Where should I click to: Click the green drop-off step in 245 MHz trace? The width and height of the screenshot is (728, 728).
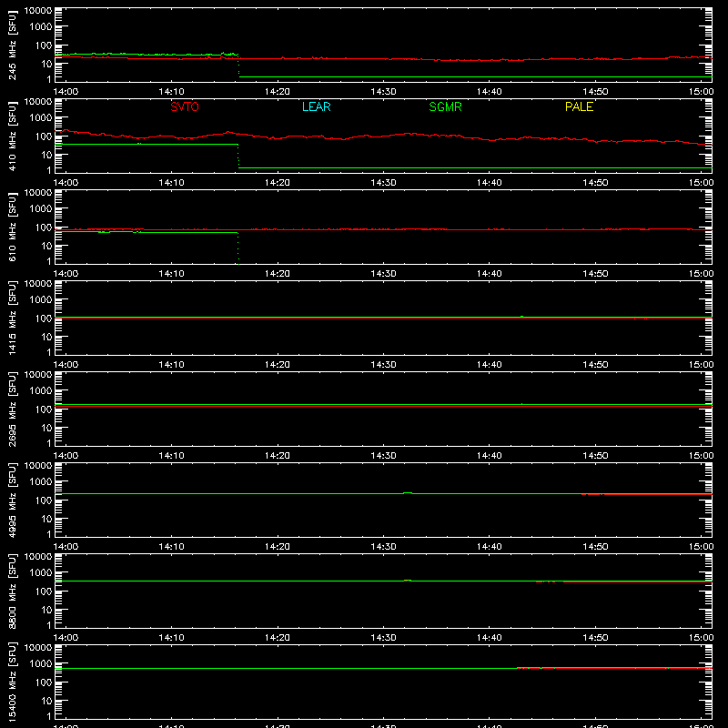point(238,66)
